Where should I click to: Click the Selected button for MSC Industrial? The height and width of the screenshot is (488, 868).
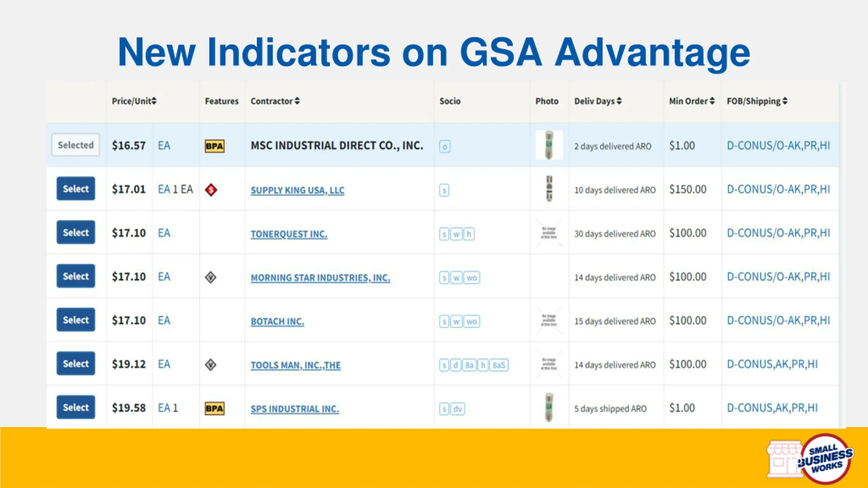point(76,145)
